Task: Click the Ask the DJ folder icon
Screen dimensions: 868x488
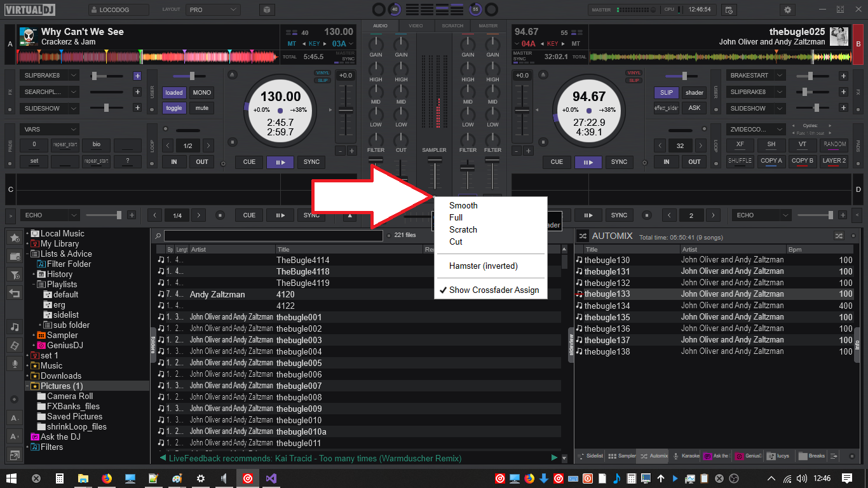Action: [x=35, y=437]
